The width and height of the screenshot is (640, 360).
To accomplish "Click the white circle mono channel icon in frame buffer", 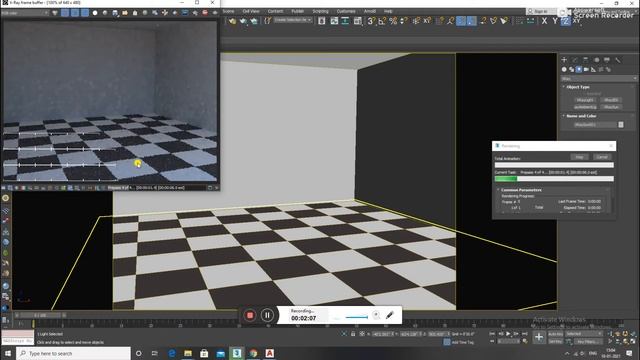I will point(95,13).
